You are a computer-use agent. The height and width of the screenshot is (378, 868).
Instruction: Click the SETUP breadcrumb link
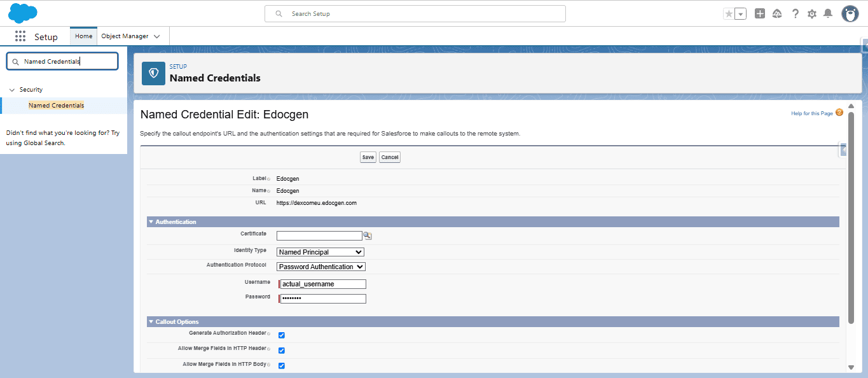coord(178,66)
